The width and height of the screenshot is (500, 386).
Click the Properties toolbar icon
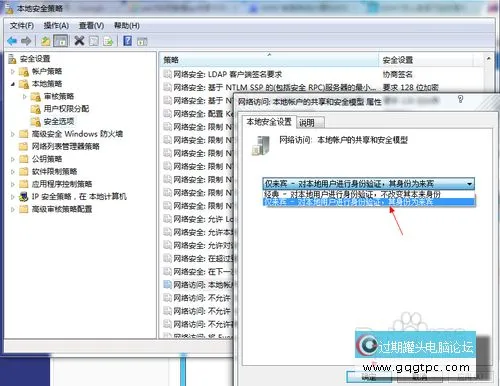point(94,41)
